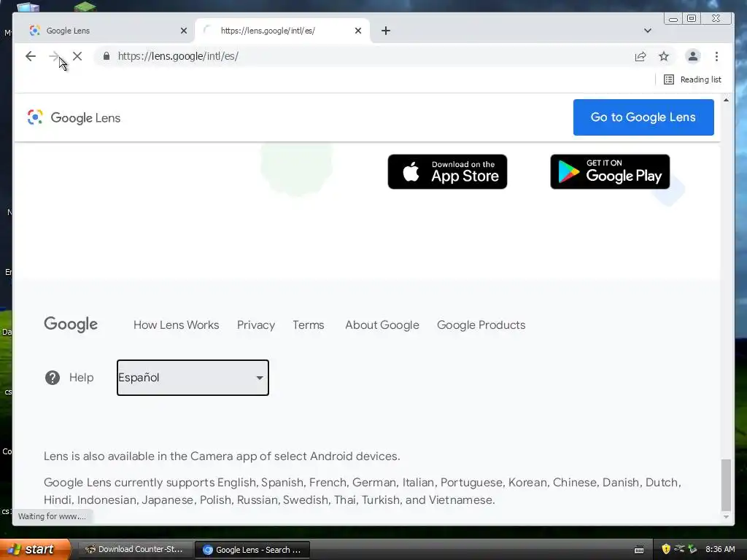
Task: Expand the tab search chevron
Action: coord(648,31)
